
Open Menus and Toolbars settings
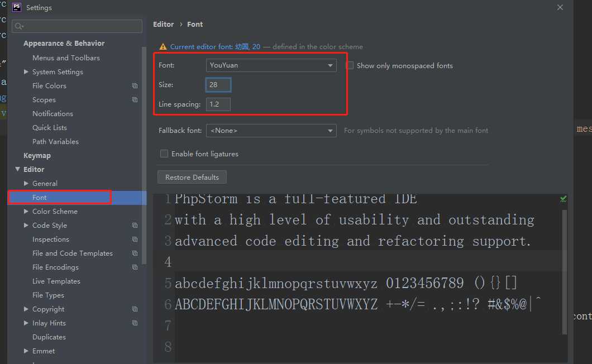coord(66,58)
